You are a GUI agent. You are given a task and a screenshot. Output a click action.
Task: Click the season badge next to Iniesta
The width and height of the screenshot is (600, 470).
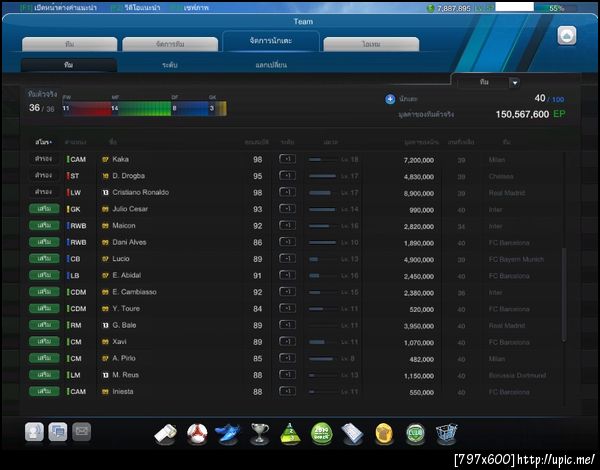105,392
